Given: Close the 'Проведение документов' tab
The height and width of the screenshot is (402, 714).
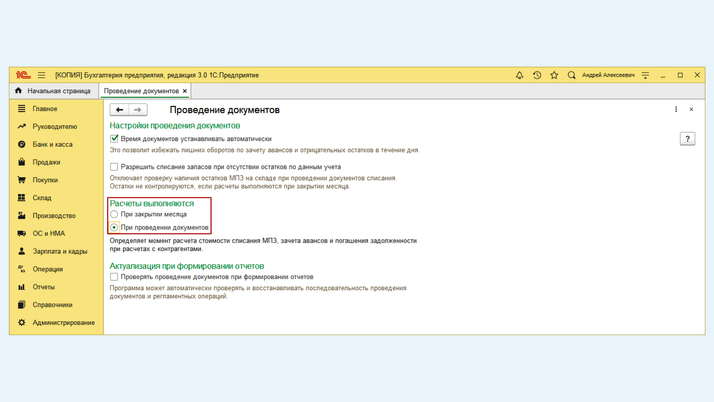Looking at the screenshot, I should click(185, 91).
